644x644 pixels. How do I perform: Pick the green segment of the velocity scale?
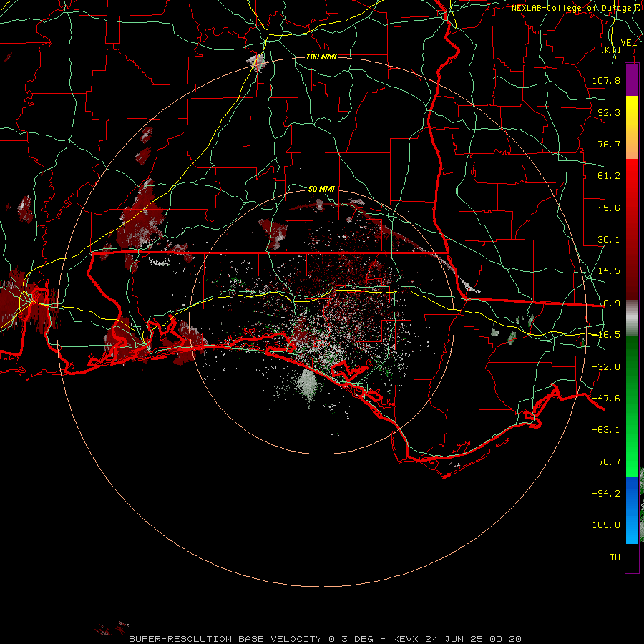[x=632, y=406]
